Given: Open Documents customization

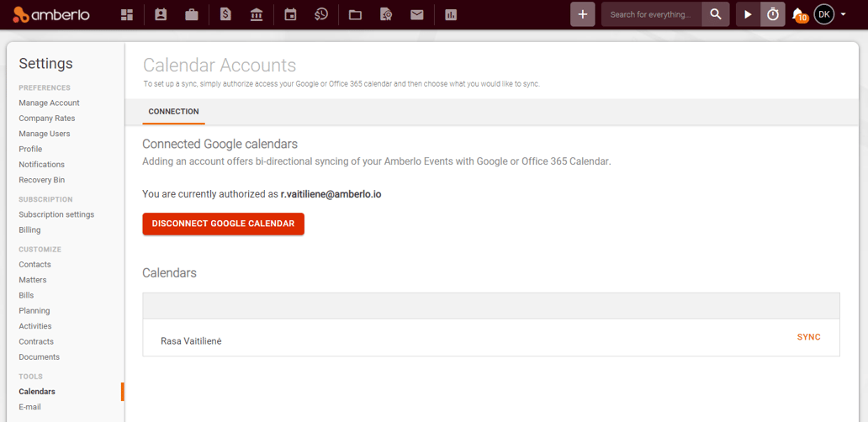Looking at the screenshot, I should 40,357.
